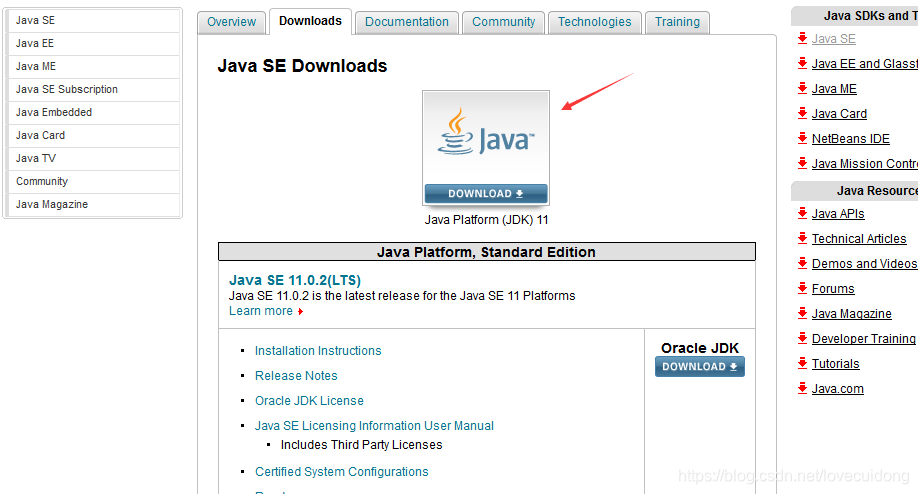918x494 pixels.
Task: Open Java SE Subscription in sidebar
Action: coord(93,90)
